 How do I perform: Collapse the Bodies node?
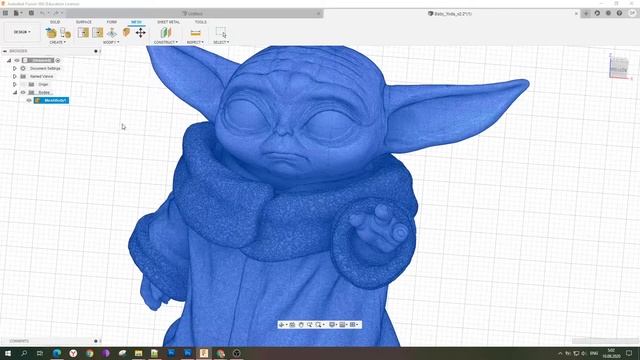tap(15, 93)
